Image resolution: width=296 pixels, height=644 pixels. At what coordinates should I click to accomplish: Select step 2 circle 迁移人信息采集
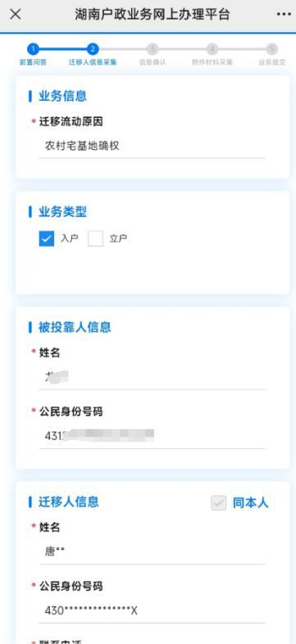pos(93,49)
